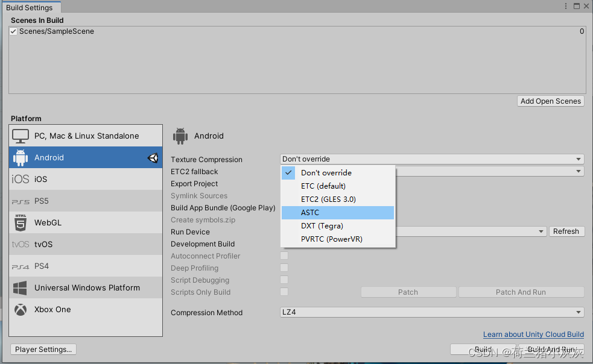Click the Unity logo on Android row
This screenshot has height=364, width=593.
[153, 158]
